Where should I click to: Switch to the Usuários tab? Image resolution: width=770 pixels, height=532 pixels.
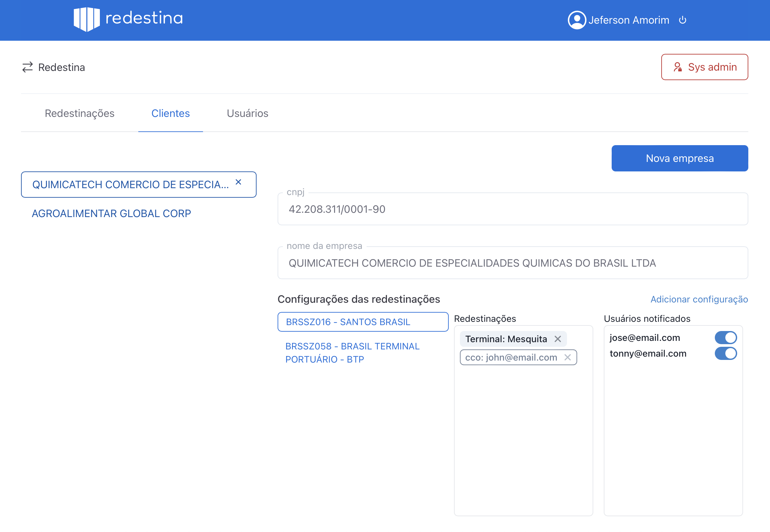click(x=247, y=113)
